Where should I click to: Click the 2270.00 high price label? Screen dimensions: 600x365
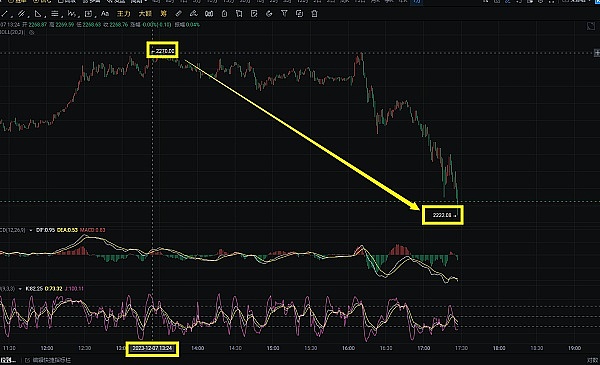tap(163, 51)
